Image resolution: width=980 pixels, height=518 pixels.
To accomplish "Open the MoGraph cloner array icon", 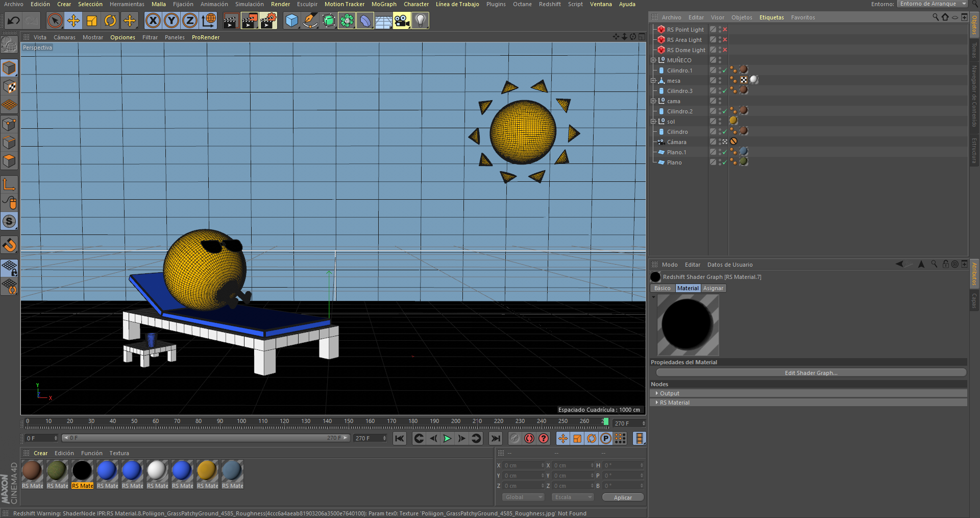I will tap(347, 21).
